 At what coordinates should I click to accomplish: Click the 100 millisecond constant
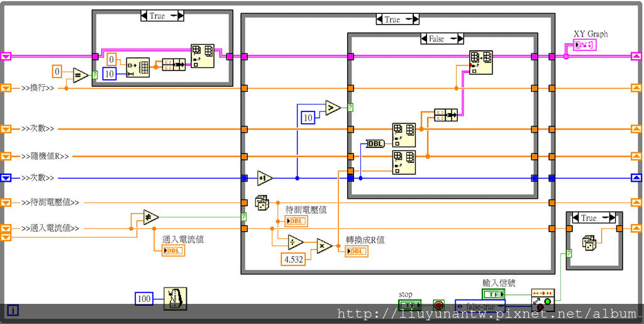click(x=144, y=299)
